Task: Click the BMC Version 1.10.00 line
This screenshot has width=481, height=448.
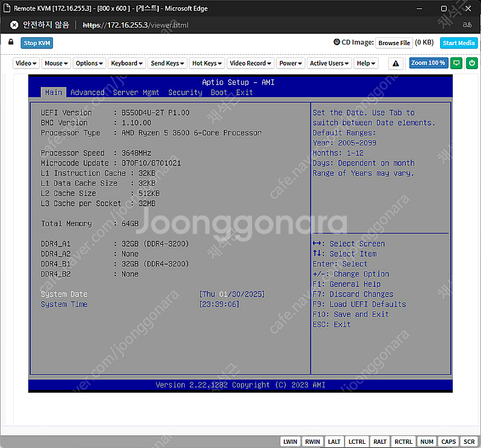Action: pyautogui.click(x=96, y=123)
